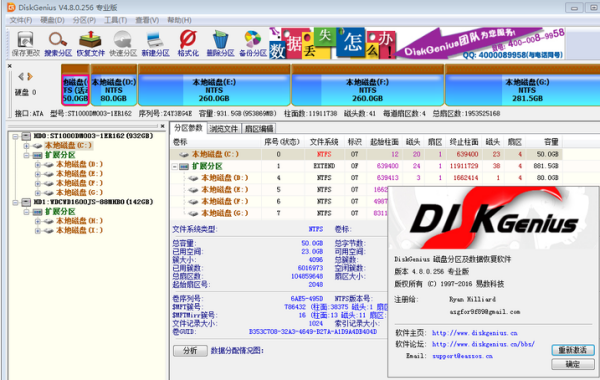
Task: Collapse 扩展分区 row in the partition table
Action: (x=175, y=166)
